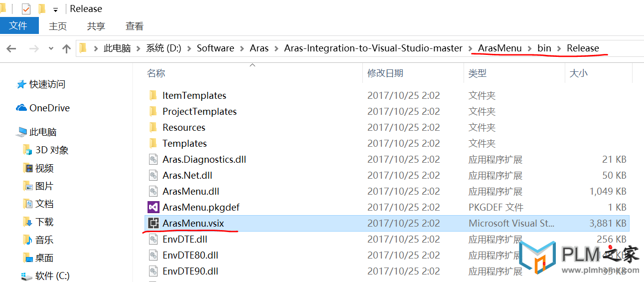Viewport: 644px width, 282px height.
Task: Click the ItemTemplates folder icon
Action: [154, 95]
